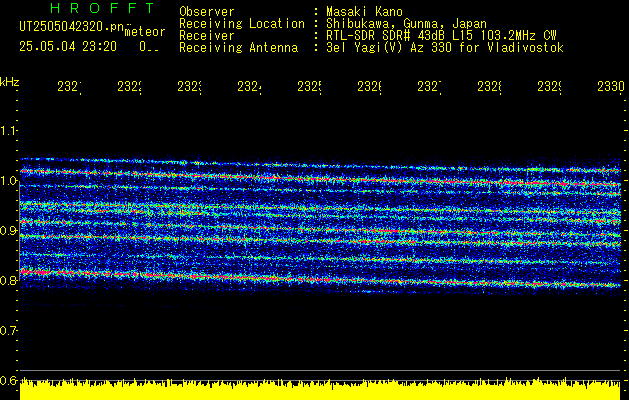Click the 0.7 frequency axis label
This screenshot has width=629, height=400.
pos(8,331)
